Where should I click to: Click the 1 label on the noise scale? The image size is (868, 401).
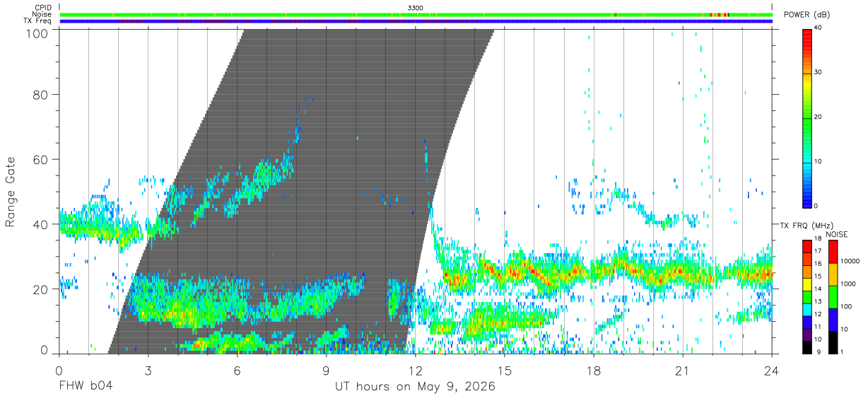[842, 351]
